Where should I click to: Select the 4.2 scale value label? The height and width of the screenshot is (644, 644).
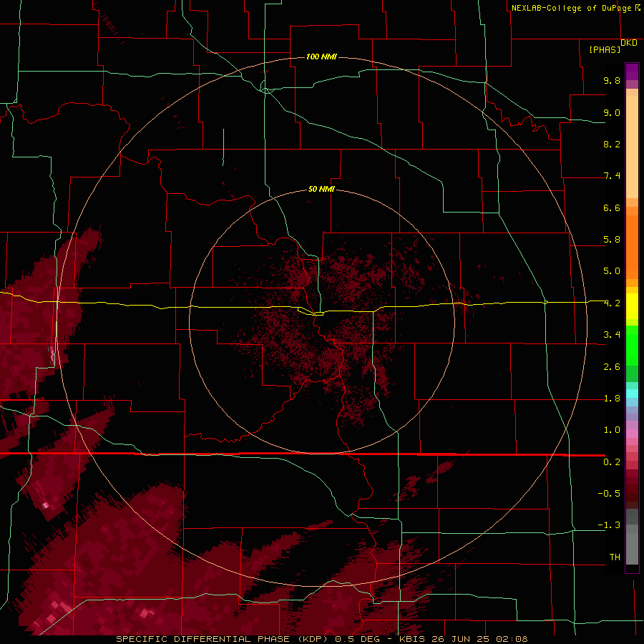(612, 303)
